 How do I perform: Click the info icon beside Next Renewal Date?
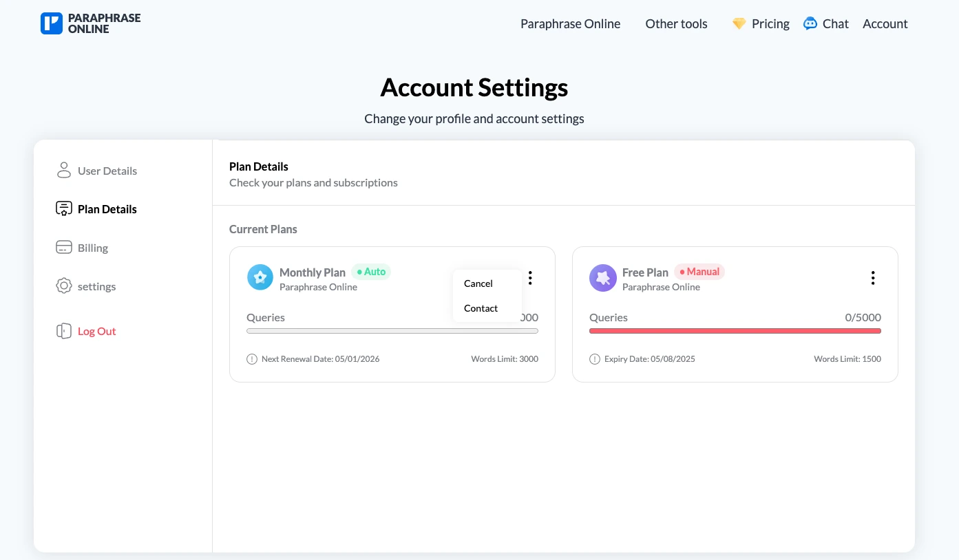[x=252, y=359]
